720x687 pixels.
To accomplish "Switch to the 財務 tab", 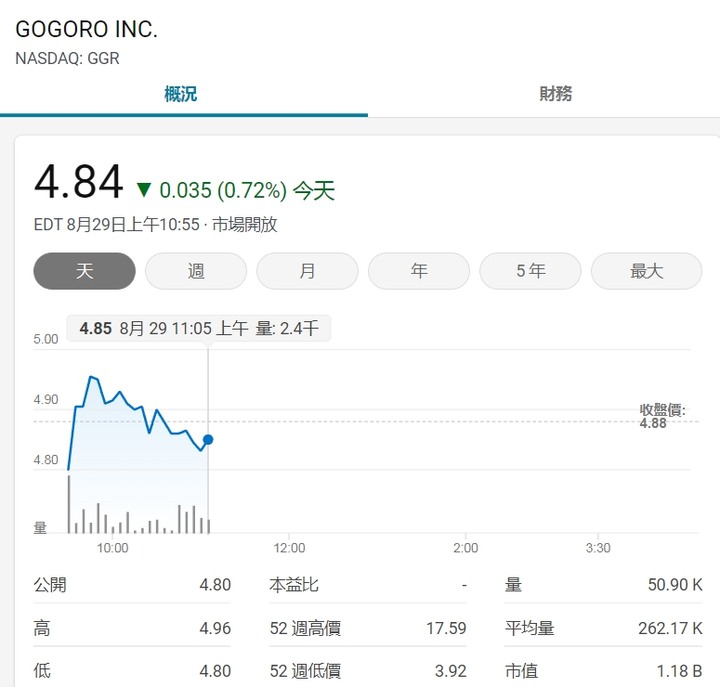I will click(x=555, y=94).
